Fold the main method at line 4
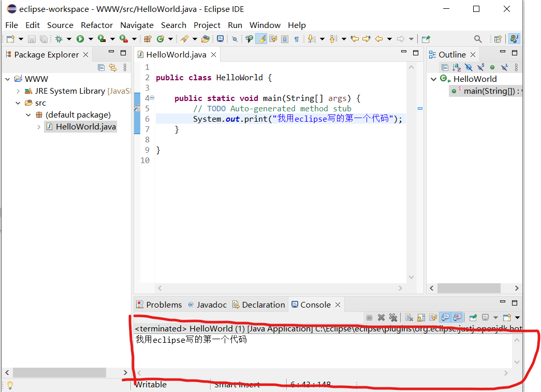This screenshot has height=392, width=541. click(152, 98)
